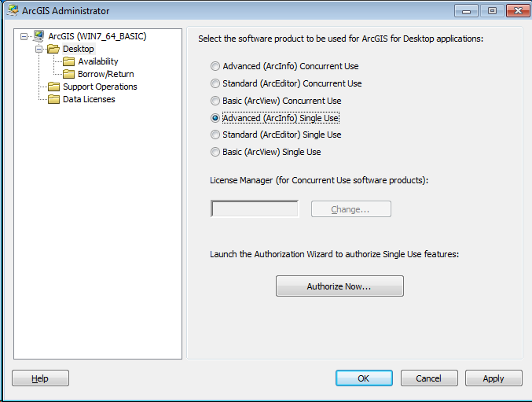Confirm with the OK button
This screenshot has height=402, width=532.
(x=364, y=378)
